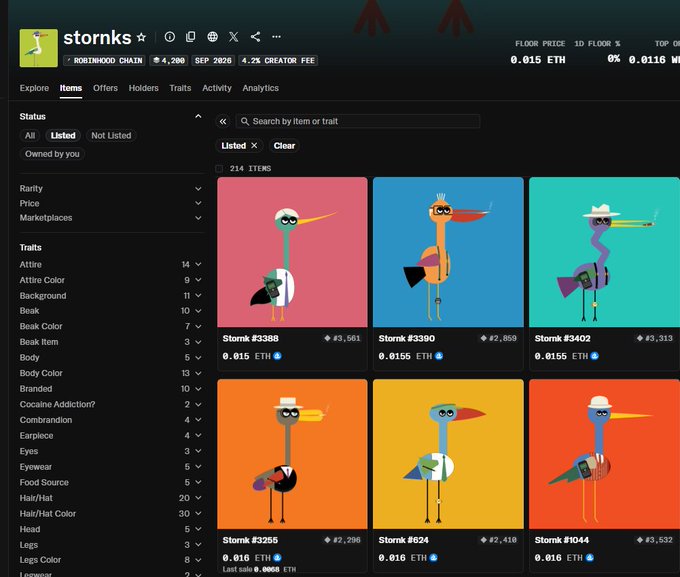The image size is (680, 577).
Task: Expand the Hair/Hat trait dropdown
Action: click(x=111, y=498)
